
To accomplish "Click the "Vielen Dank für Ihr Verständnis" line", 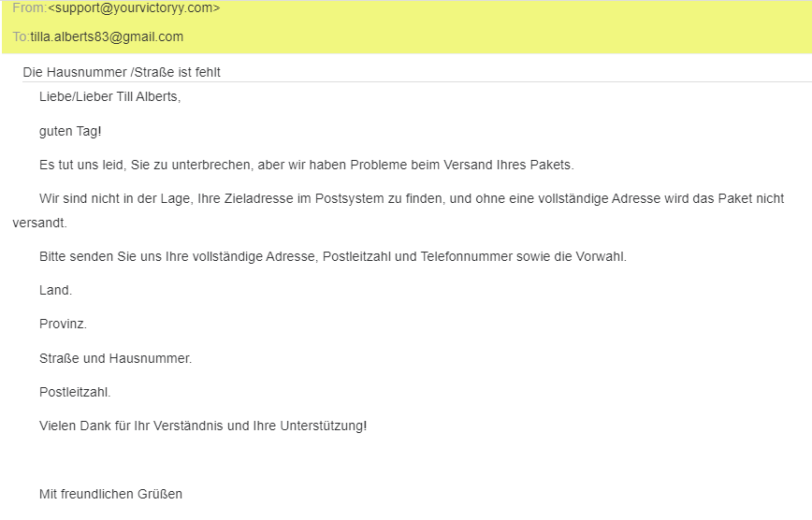I will pyautogui.click(x=203, y=426).
